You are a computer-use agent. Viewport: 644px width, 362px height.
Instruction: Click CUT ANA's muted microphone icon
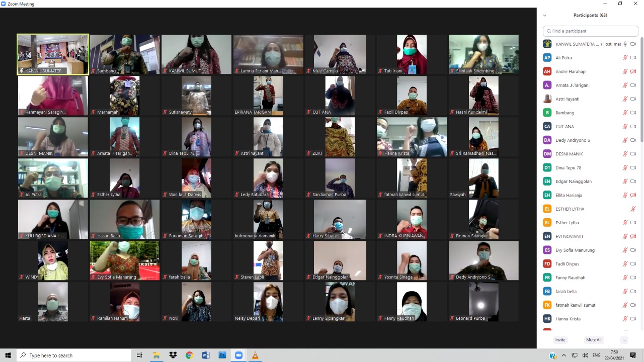coord(625,127)
